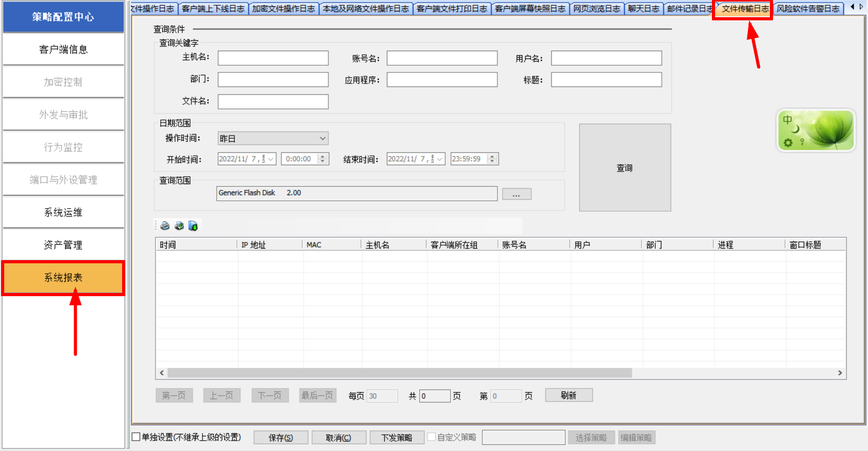Enable 单独设置 checkbox
868x451 pixels.
tap(136, 437)
